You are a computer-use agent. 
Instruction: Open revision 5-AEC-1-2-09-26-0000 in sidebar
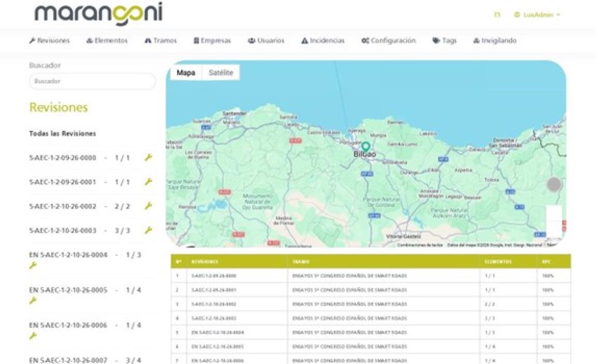[x=63, y=158]
